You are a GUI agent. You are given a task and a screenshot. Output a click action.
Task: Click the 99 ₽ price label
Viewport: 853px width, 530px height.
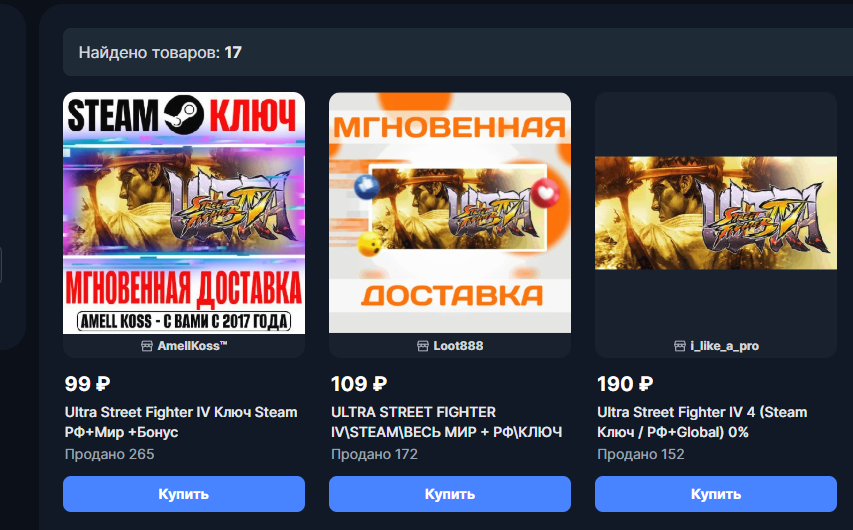[x=87, y=384]
